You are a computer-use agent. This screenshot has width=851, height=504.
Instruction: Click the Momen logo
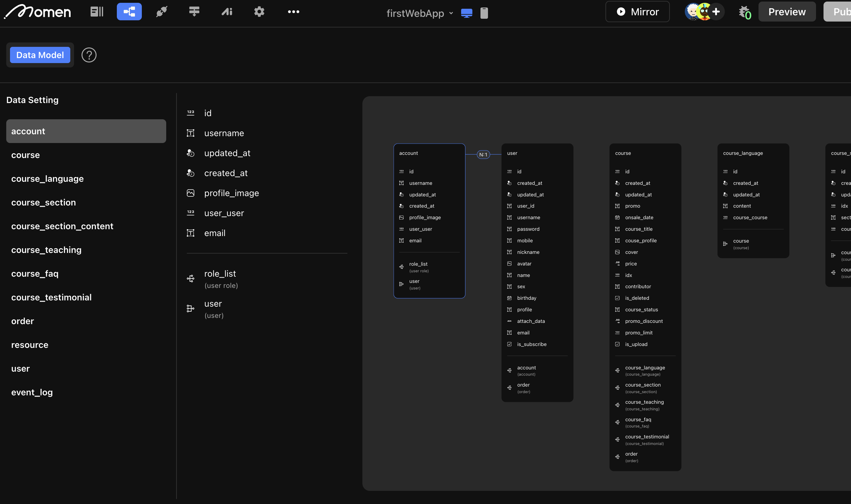coord(37,12)
